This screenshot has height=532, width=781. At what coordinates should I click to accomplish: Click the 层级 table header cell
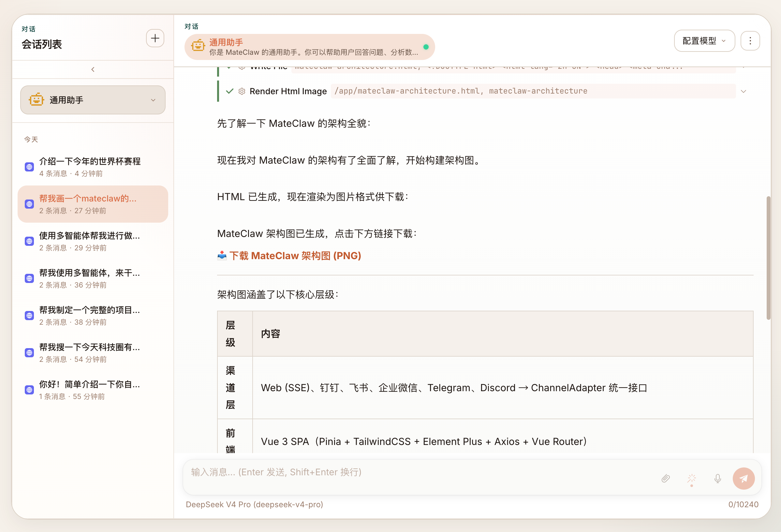click(x=235, y=334)
